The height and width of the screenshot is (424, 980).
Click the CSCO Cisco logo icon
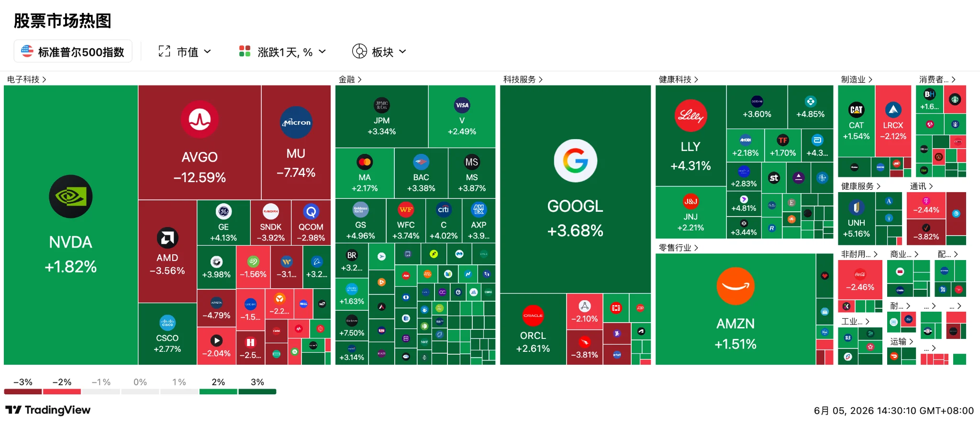tap(167, 323)
